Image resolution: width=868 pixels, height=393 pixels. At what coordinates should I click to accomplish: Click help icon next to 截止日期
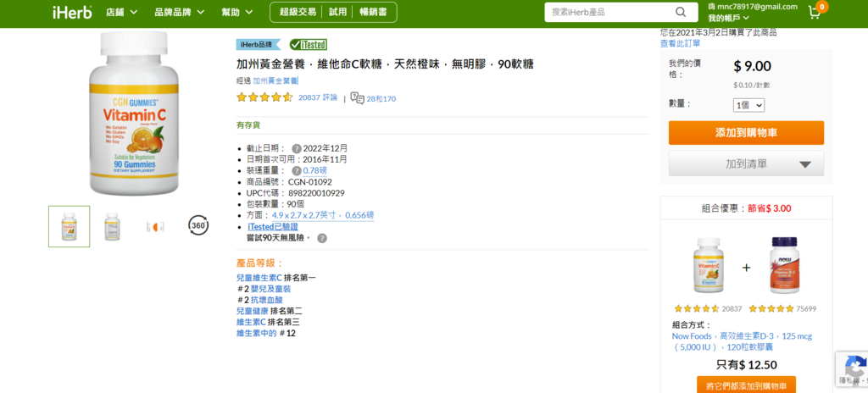coord(296,148)
